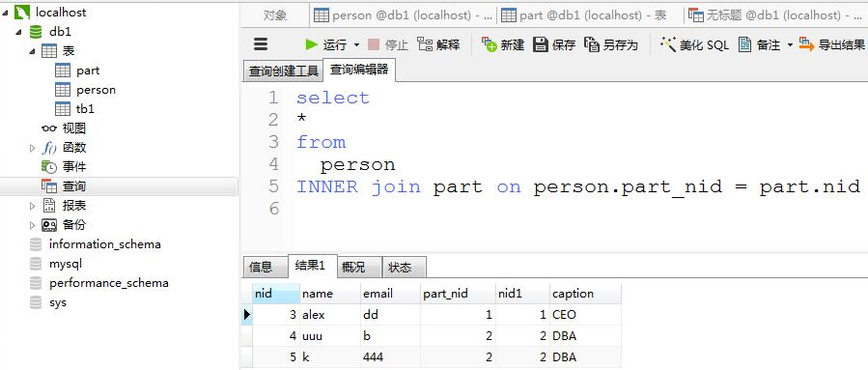Click the 解释 explain button
Viewport: 868px width, 370px height.
pos(438,44)
